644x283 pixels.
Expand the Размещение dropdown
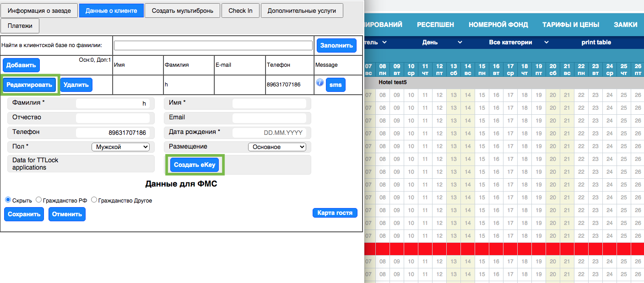point(276,147)
